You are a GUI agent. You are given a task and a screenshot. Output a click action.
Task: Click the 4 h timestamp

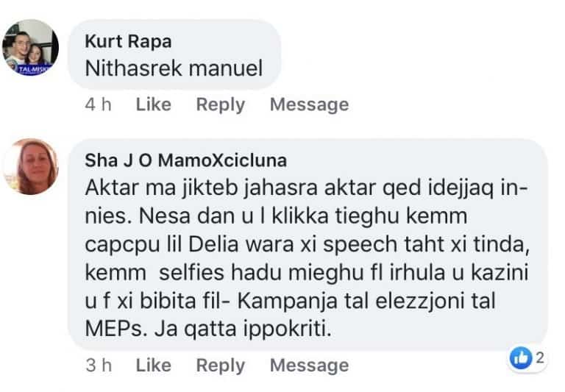pyautogui.click(x=99, y=104)
